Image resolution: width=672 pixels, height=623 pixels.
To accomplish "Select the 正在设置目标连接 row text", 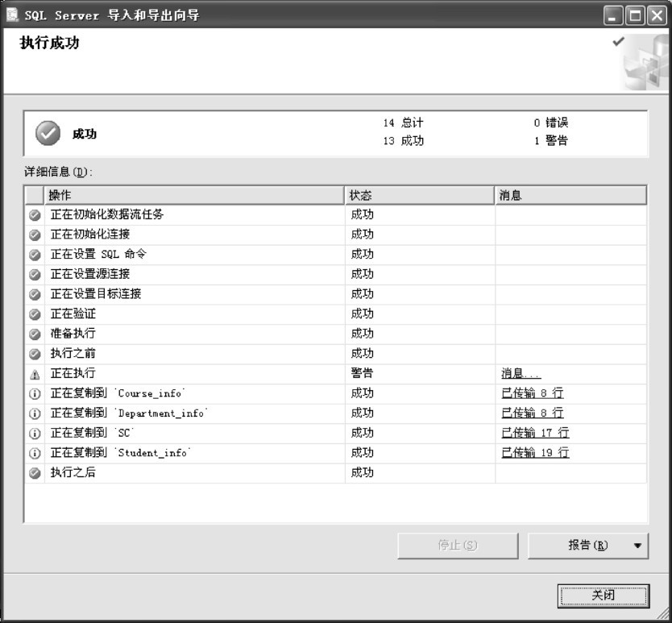I will (x=96, y=293).
